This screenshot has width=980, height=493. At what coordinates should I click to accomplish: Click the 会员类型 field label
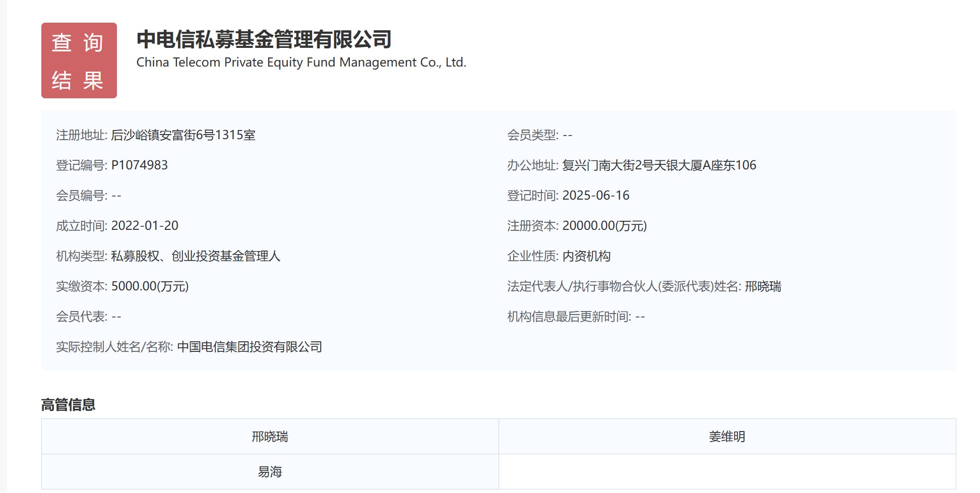533,135
